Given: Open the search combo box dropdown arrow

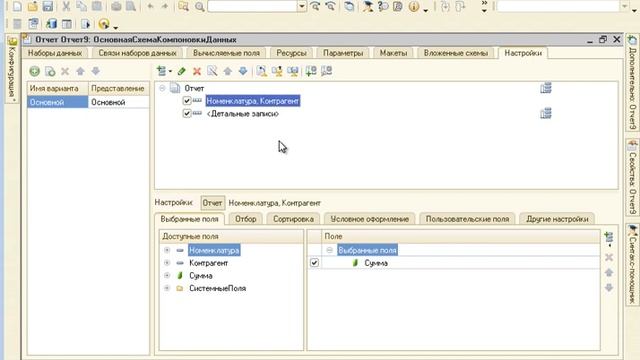Looking at the screenshot, I should [302, 6].
